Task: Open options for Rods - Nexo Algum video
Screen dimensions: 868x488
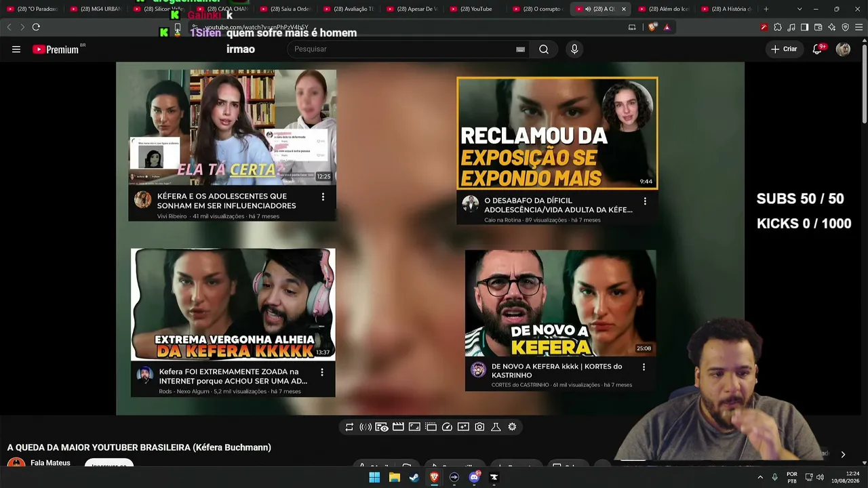Action: [x=322, y=372]
